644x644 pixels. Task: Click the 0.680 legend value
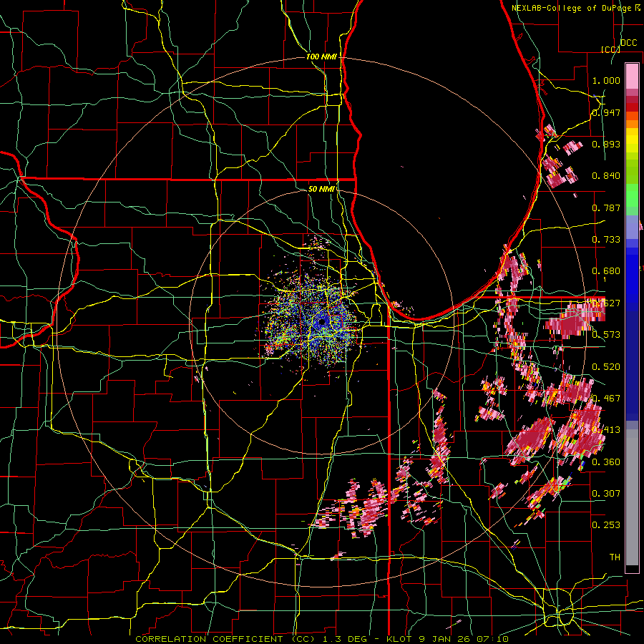606,271
